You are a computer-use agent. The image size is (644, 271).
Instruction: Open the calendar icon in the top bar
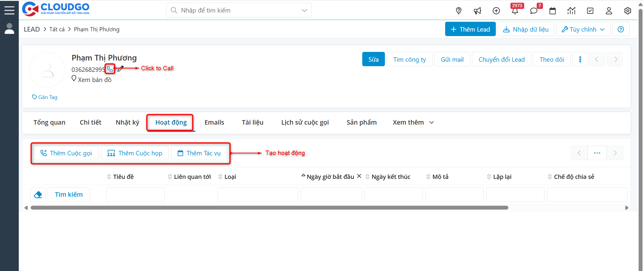(553, 10)
